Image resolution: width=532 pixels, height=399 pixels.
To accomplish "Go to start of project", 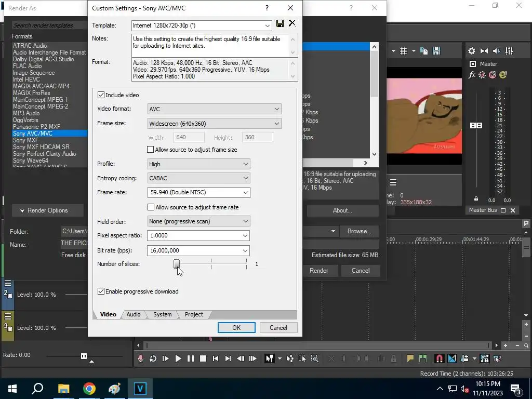I will coord(216,358).
